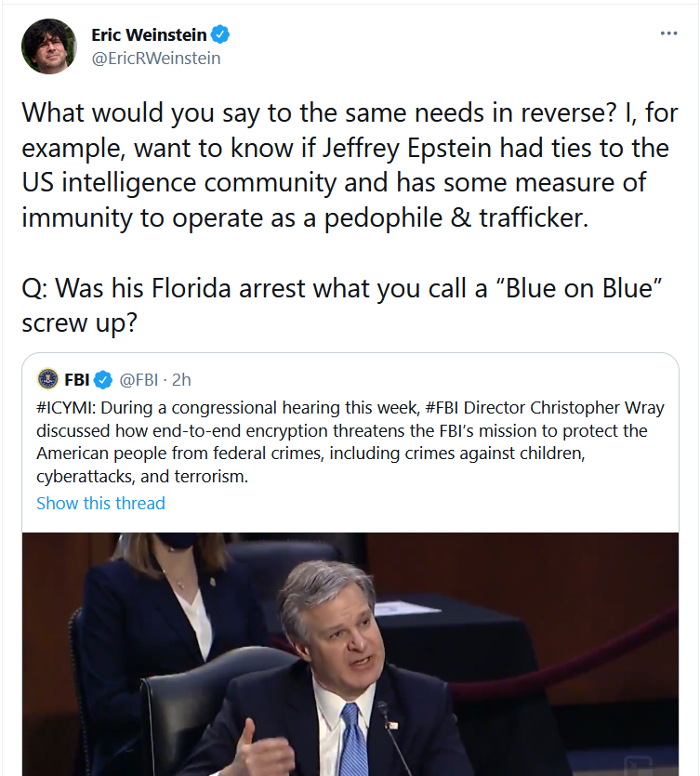Click the main tweet text about Jeffrey Epstein
Screen dimensions: 700x776
[350, 164]
